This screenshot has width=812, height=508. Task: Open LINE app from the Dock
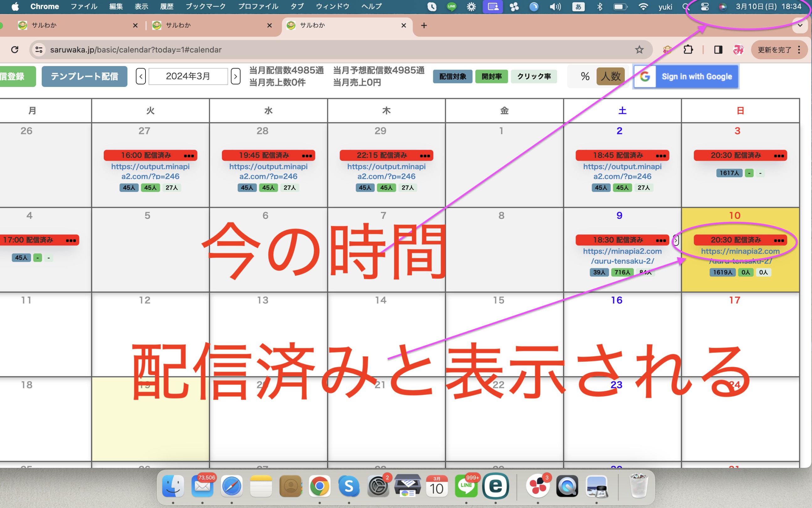[x=466, y=486]
